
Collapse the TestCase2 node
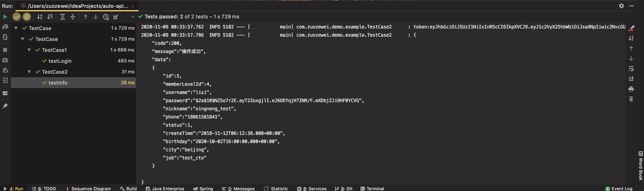[29, 72]
